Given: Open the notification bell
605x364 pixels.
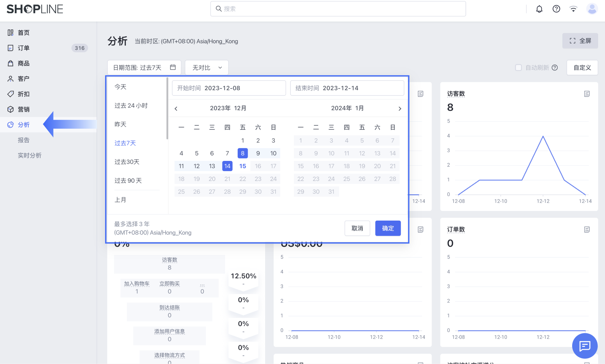Looking at the screenshot, I should click(x=539, y=9).
